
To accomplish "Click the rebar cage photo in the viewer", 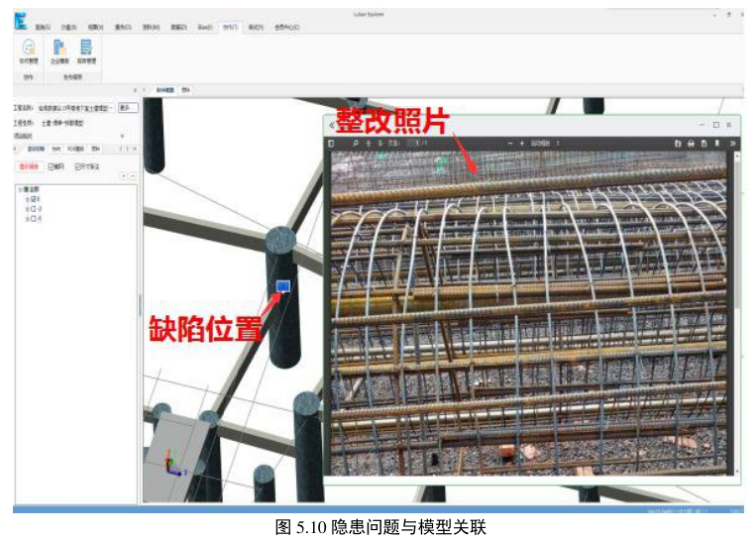I will click(x=529, y=312).
